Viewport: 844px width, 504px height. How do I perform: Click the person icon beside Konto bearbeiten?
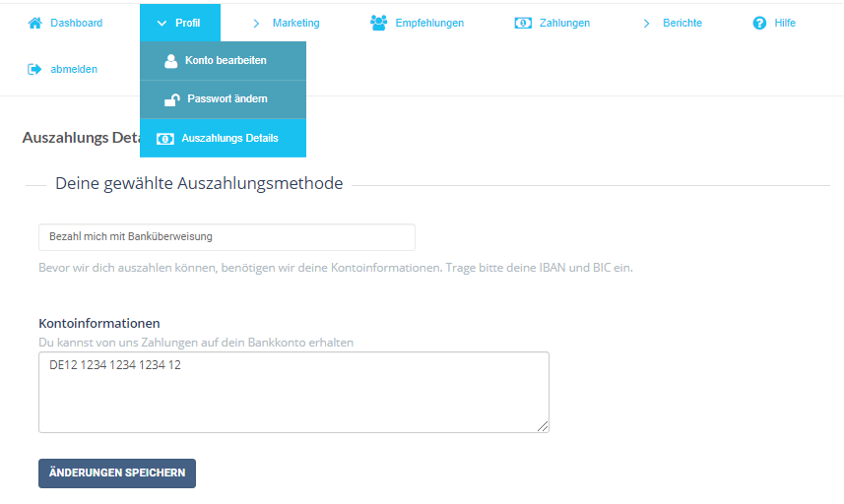(x=170, y=61)
